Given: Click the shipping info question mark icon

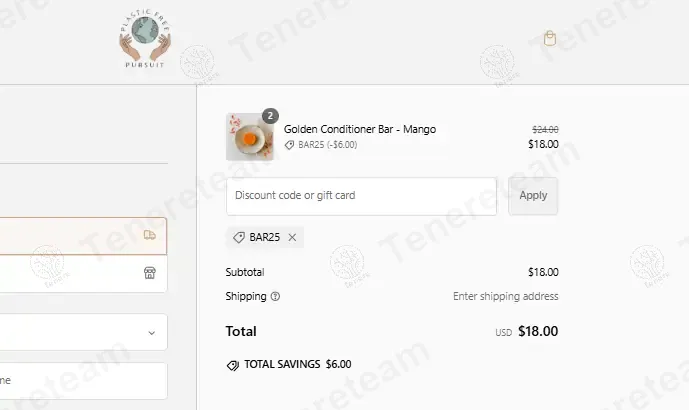Looking at the screenshot, I should (x=275, y=296).
